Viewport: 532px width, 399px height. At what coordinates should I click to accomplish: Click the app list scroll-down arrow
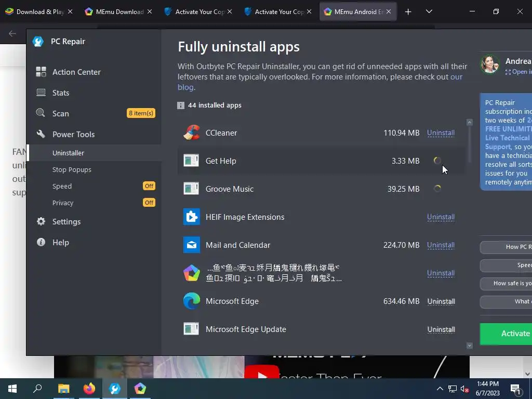[470, 345]
